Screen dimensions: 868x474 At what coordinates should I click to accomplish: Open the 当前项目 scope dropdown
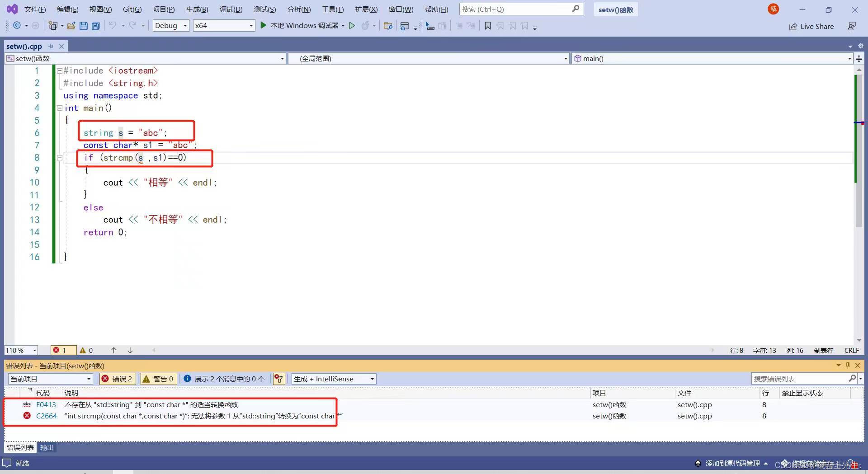click(x=50, y=379)
